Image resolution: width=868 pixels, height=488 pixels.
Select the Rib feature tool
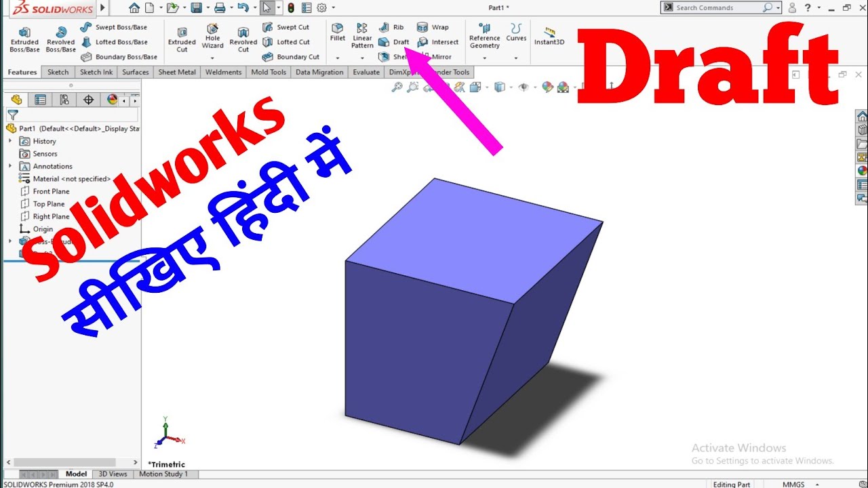coord(391,27)
